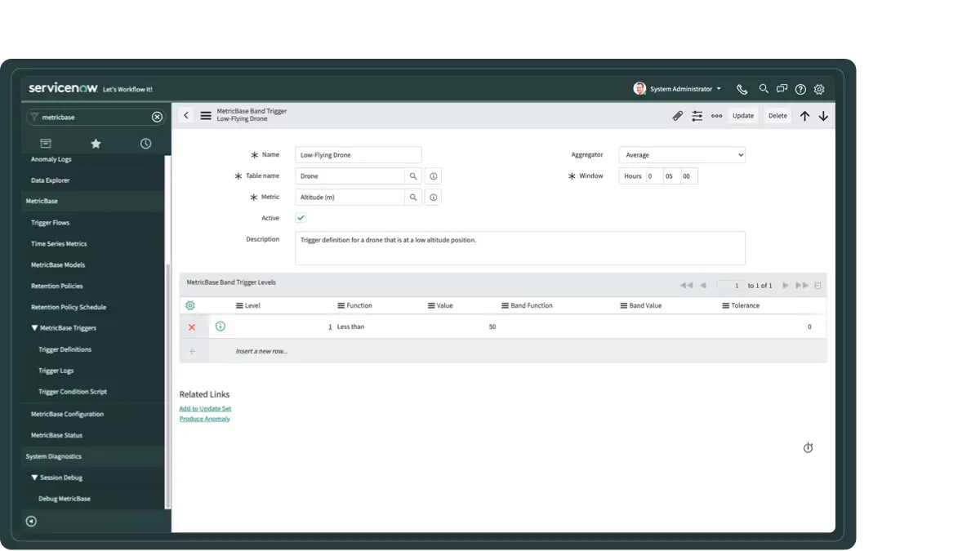The image size is (980, 551).
Task: Click the Name input field
Action: click(359, 155)
